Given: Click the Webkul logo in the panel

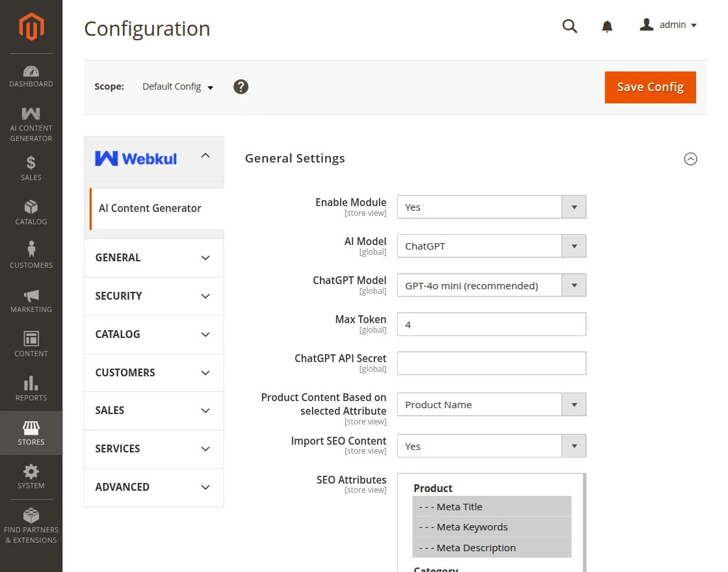Looking at the screenshot, I should 135,158.
